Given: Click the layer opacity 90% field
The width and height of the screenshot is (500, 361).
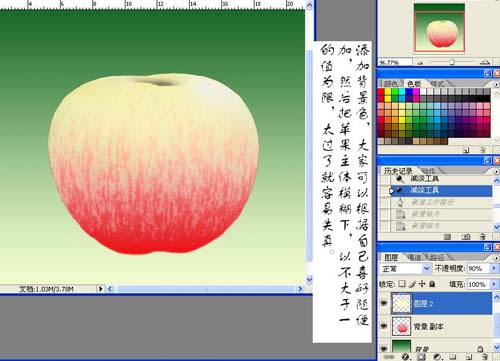Looking at the screenshot, I should click(x=478, y=268).
